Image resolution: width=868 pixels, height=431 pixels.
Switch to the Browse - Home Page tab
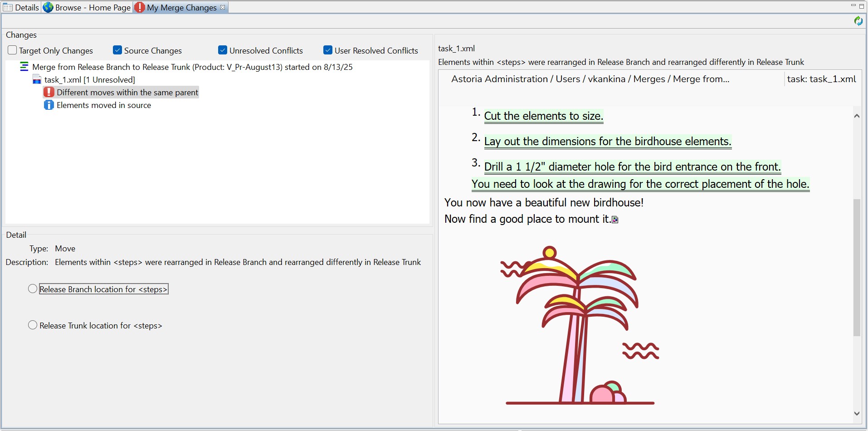coord(93,7)
